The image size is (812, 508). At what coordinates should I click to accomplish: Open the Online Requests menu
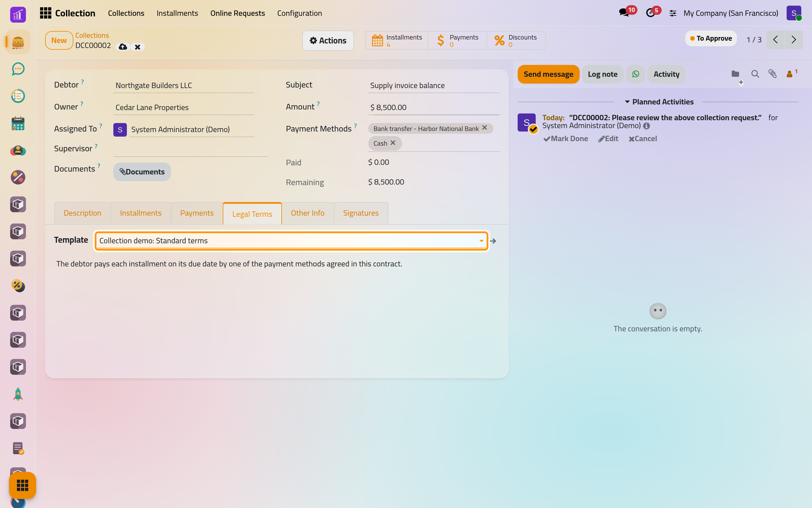pyautogui.click(x=238, y=13)
